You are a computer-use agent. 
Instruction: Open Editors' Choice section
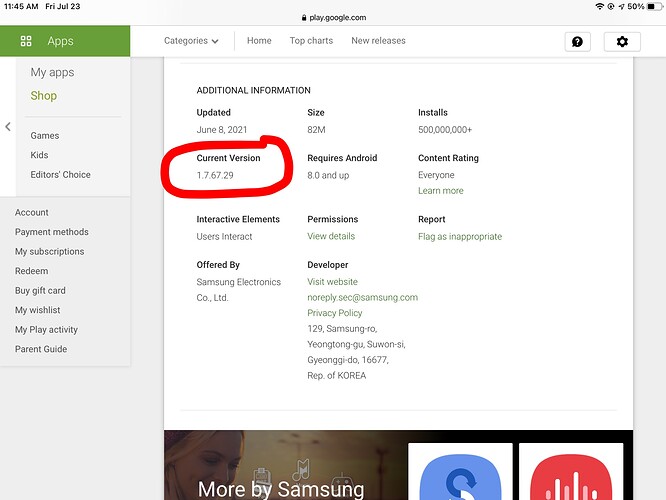[x=60, y=175]
